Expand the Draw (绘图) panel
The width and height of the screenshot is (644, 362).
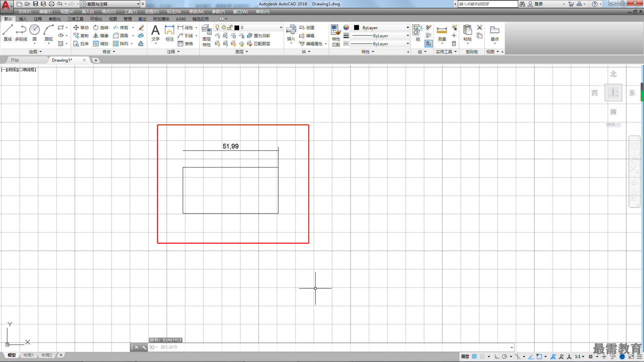35,52
